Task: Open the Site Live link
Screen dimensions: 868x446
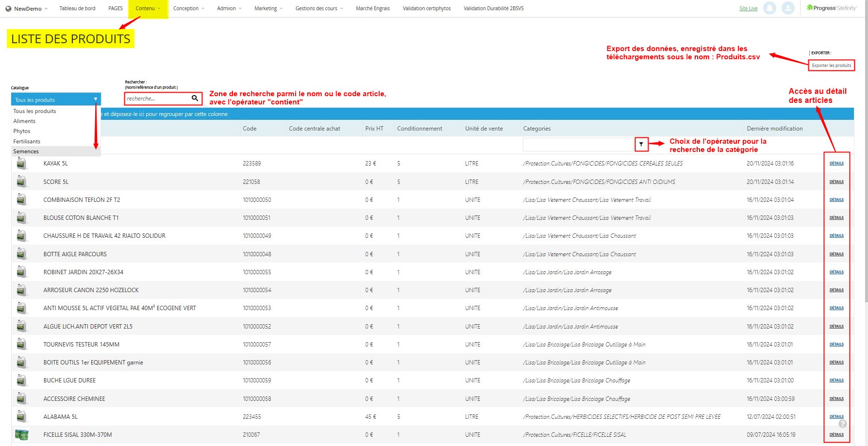Action: pos(748,9)
